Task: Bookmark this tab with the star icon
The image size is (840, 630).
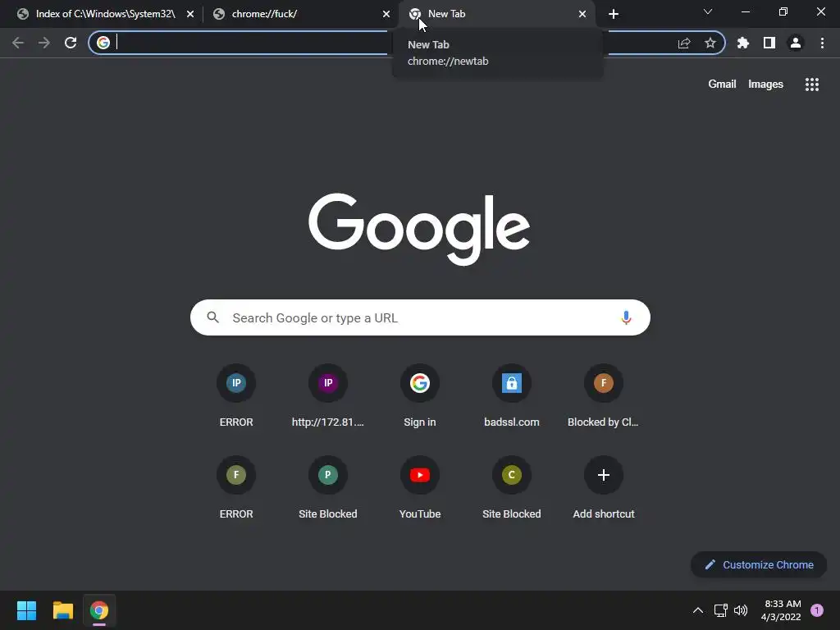Action: (x=710, y=43)
